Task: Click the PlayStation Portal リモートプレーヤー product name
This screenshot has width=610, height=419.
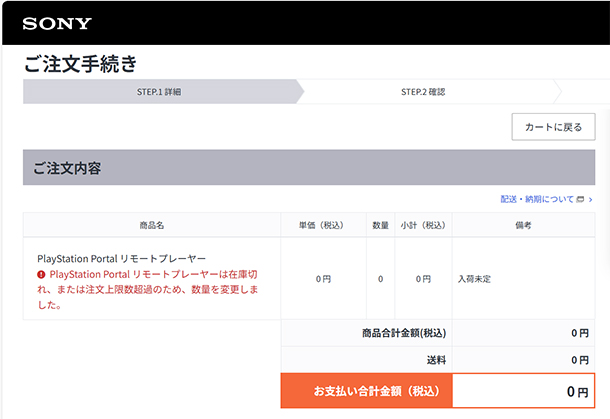Action: pyautogui.click(x=121, y=259)
